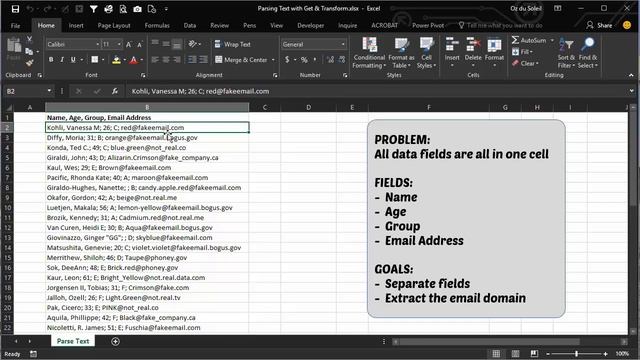Open Font dialog launcher

[143, 75]
